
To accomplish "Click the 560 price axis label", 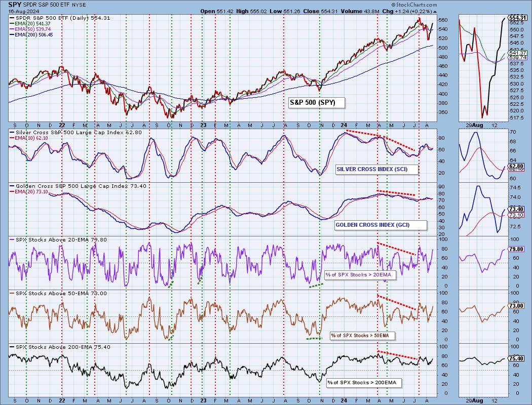I will click(443, 20).
